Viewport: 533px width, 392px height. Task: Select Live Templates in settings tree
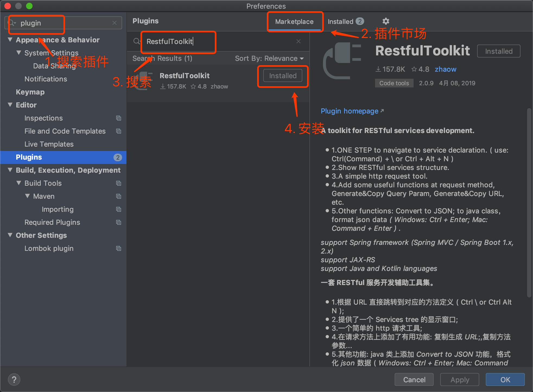click(49, 144)
